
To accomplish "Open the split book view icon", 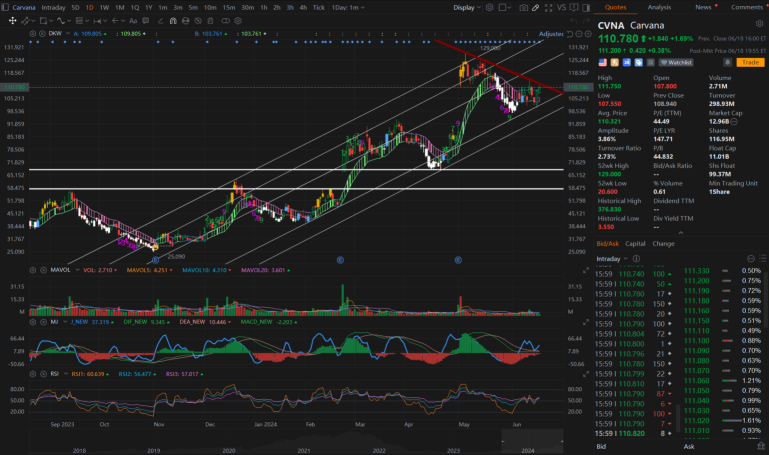I will point(574,7).
